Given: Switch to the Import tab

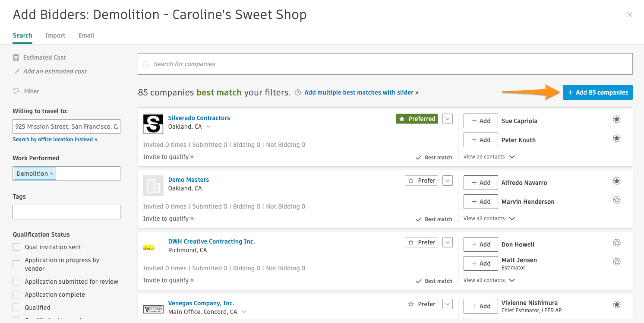Looking at the screenshot, I should point(55,35).
